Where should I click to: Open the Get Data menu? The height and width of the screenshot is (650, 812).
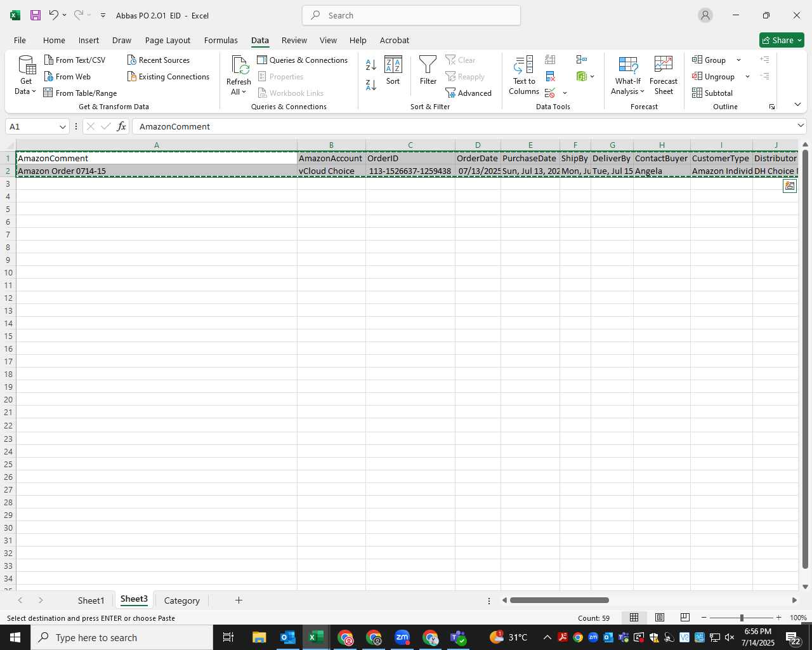tap(26, 76)
